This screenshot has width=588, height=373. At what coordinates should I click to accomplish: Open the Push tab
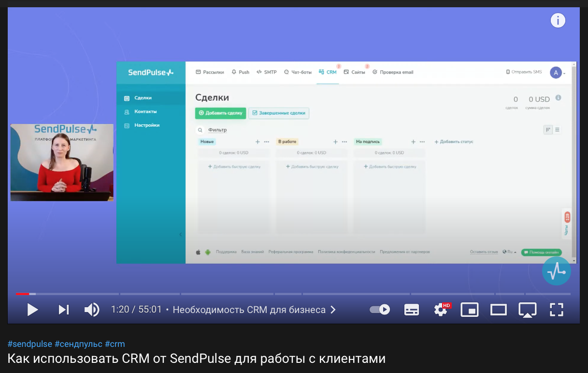tap(241, 72)
